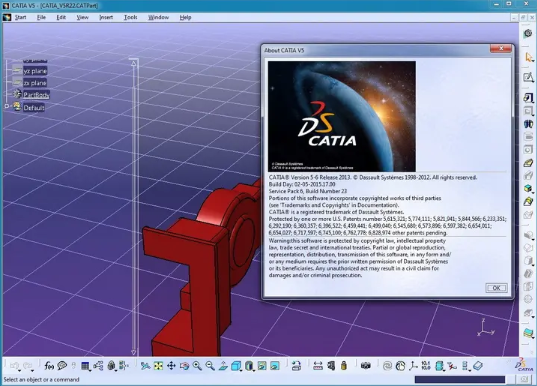
Task: Click the Zoom Out magnifier icon
Action: 210,366
